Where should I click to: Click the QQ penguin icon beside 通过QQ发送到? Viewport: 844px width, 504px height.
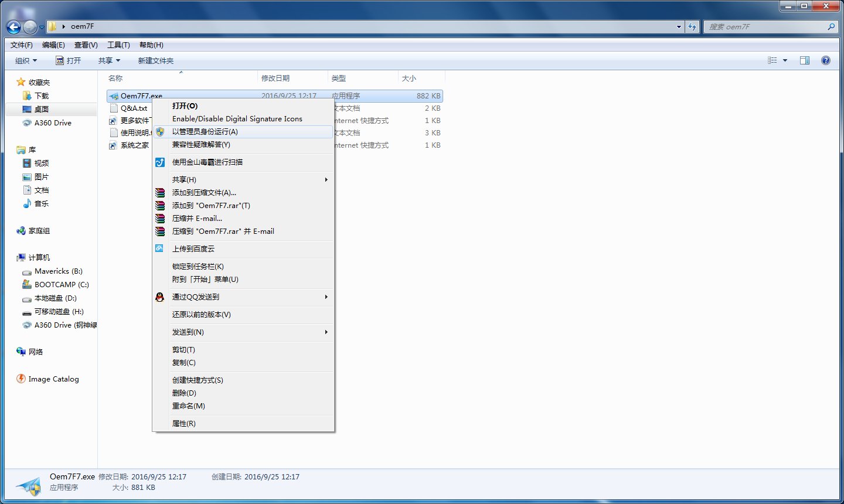(160, 297)
